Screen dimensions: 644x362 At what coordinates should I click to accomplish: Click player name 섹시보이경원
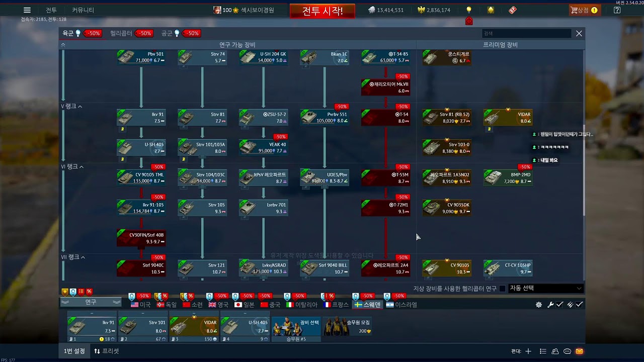pyautogui.click(x=258, y=10)
